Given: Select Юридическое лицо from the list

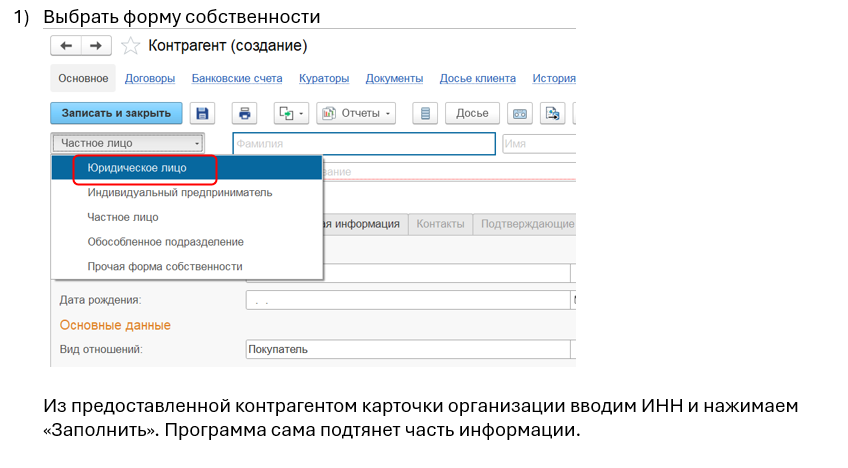Looking at the screenshot, I should tap(137, 168).
